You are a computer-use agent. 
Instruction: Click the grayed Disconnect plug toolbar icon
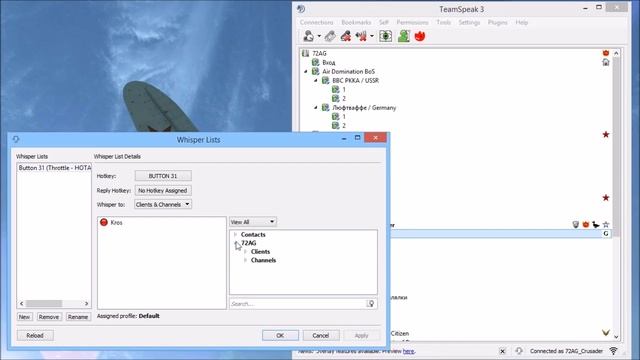(330, 36)
